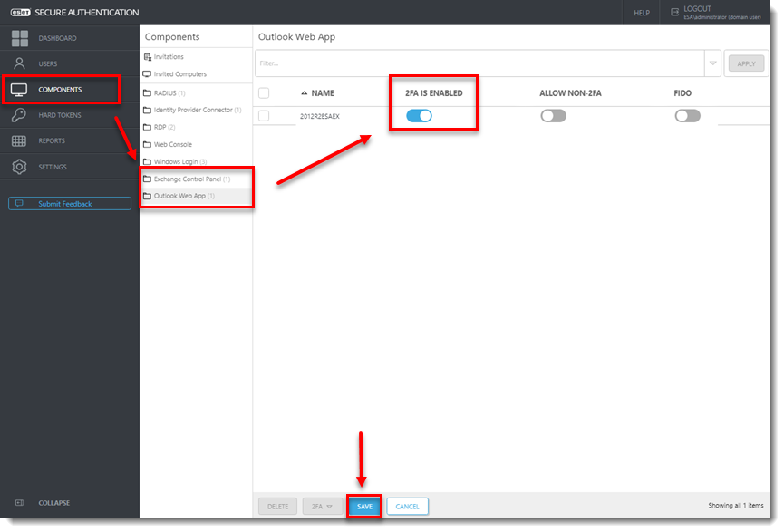This screenshot has height=532, width=784.
Task: Expand the filter dropdown arrow
Action: [713, 63]
